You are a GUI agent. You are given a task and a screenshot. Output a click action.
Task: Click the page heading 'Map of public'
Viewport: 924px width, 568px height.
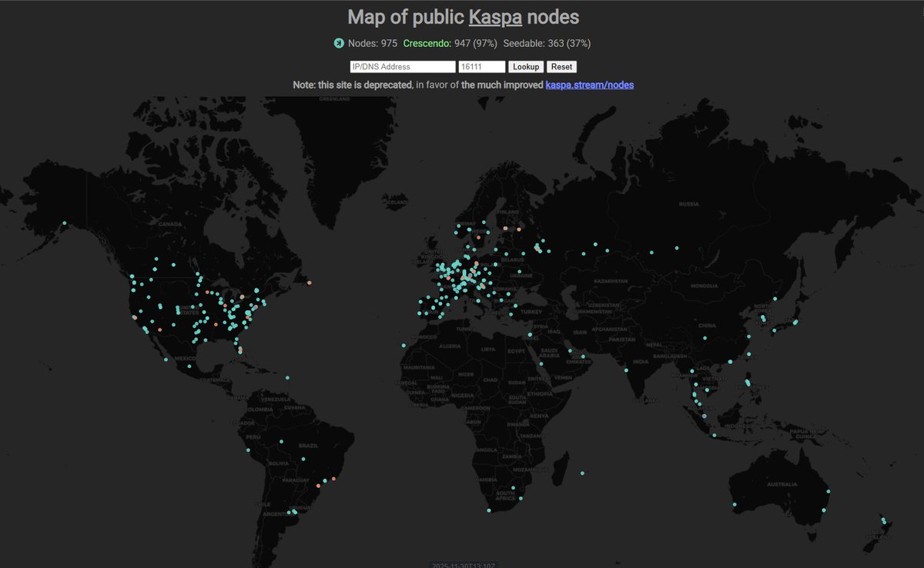pos(405,16)
